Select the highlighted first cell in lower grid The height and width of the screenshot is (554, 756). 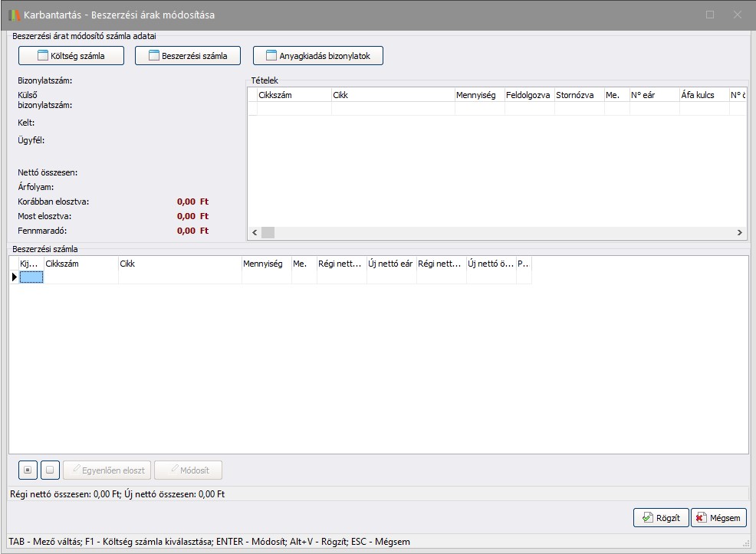click(31, 277)
